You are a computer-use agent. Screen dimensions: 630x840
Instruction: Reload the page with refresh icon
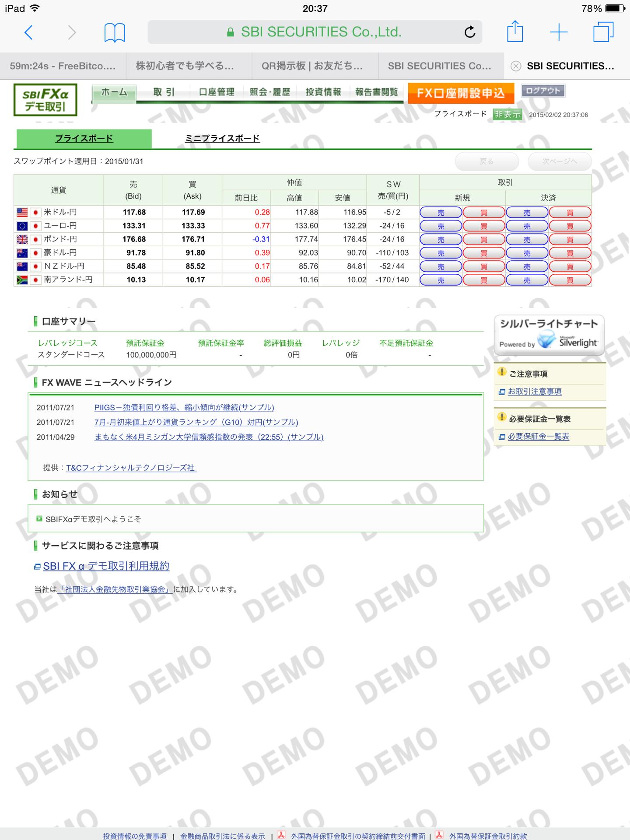coord(469,32)
